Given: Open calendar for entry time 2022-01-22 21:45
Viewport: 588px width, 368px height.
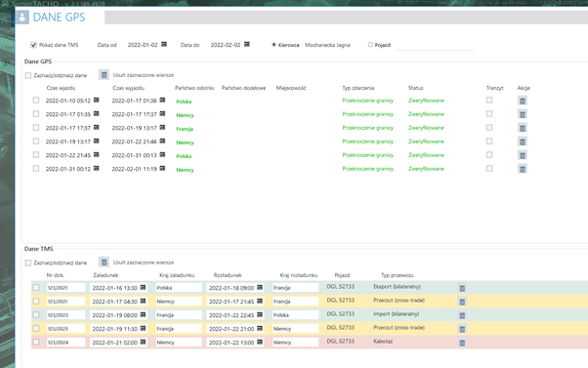Looking at the screenshot, I should click(x=97, y=154).
